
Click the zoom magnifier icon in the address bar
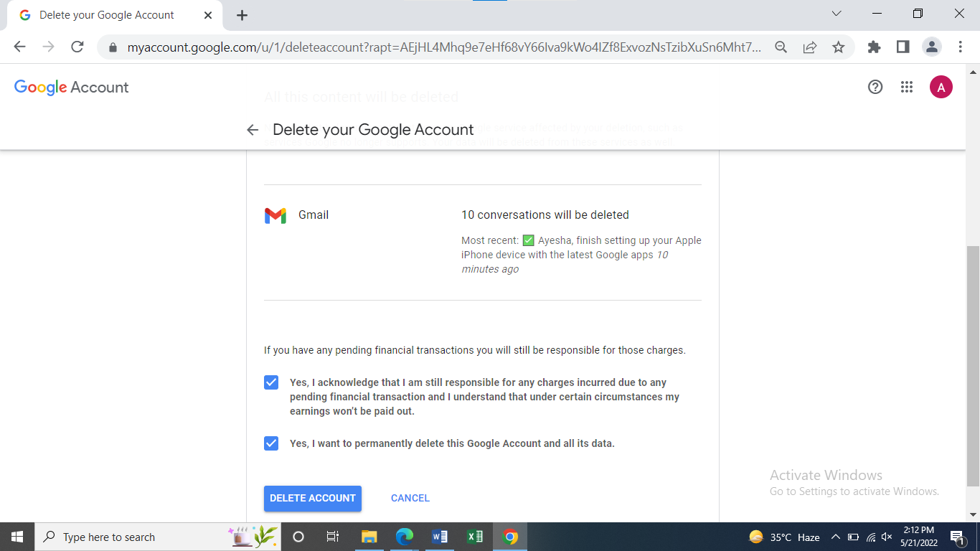781,47
